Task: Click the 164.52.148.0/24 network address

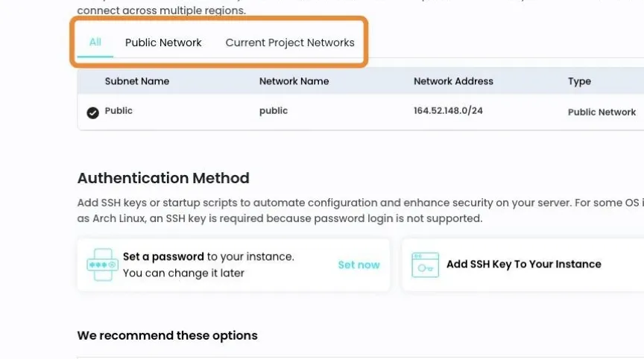Action: tap(448, 111)
